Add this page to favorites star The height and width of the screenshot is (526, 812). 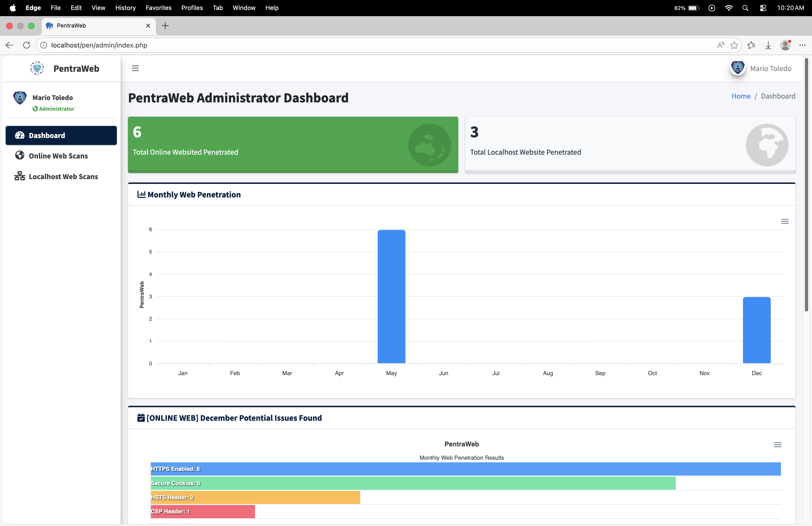[734, 45]
